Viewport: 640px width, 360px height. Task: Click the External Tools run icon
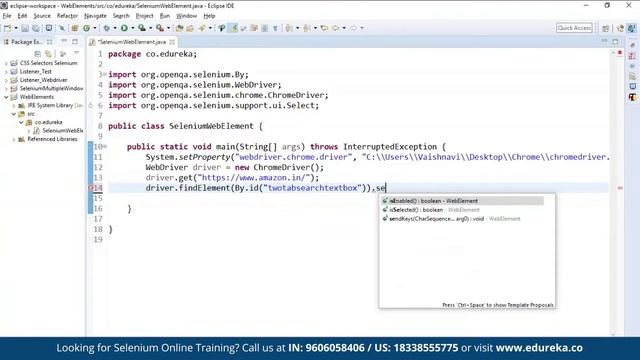coord(160,28)
